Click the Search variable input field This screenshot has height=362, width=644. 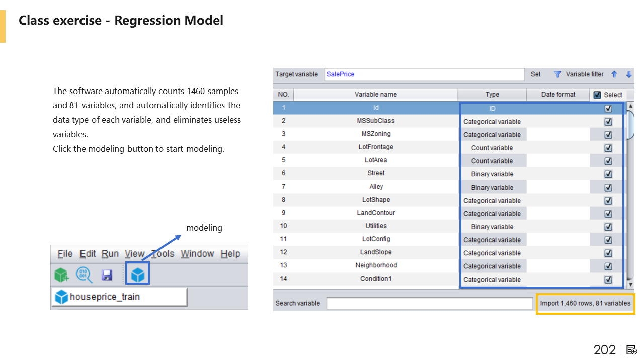tap(429, 303)
